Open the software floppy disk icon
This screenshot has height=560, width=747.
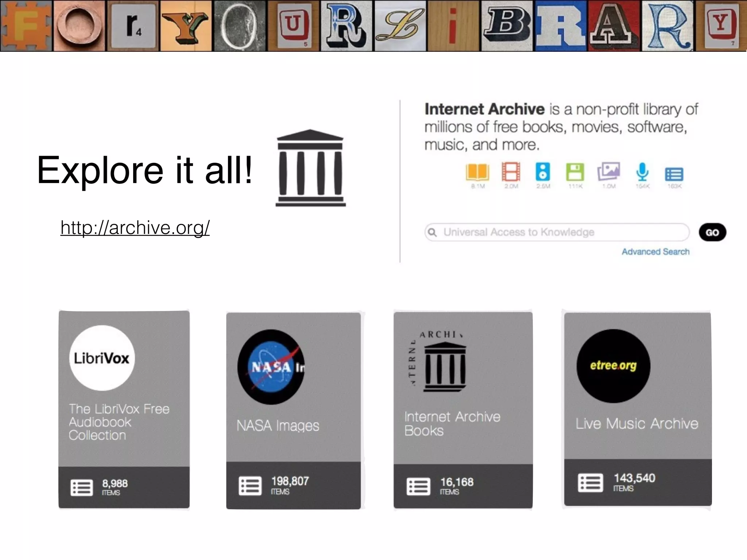(575, 172)
